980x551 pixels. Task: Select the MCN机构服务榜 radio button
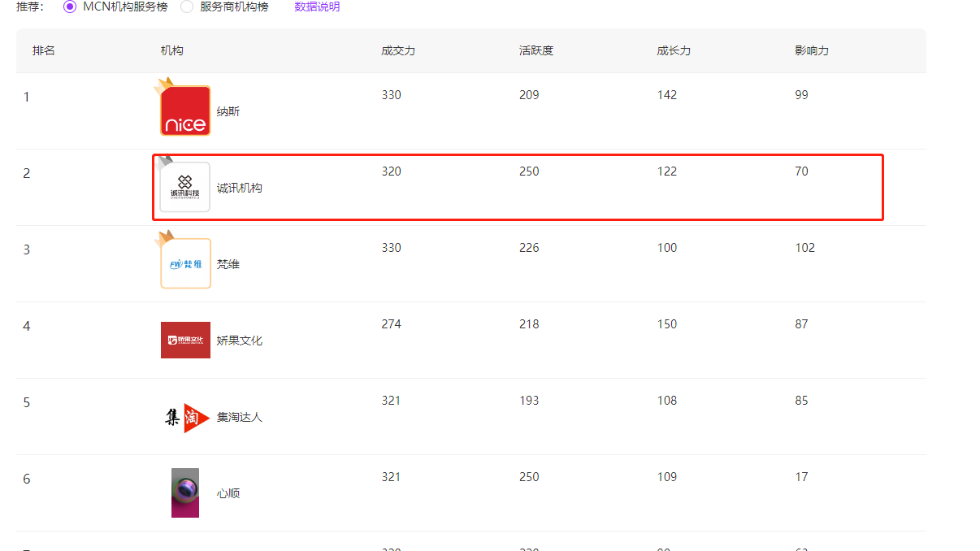(x=69, y=7)
